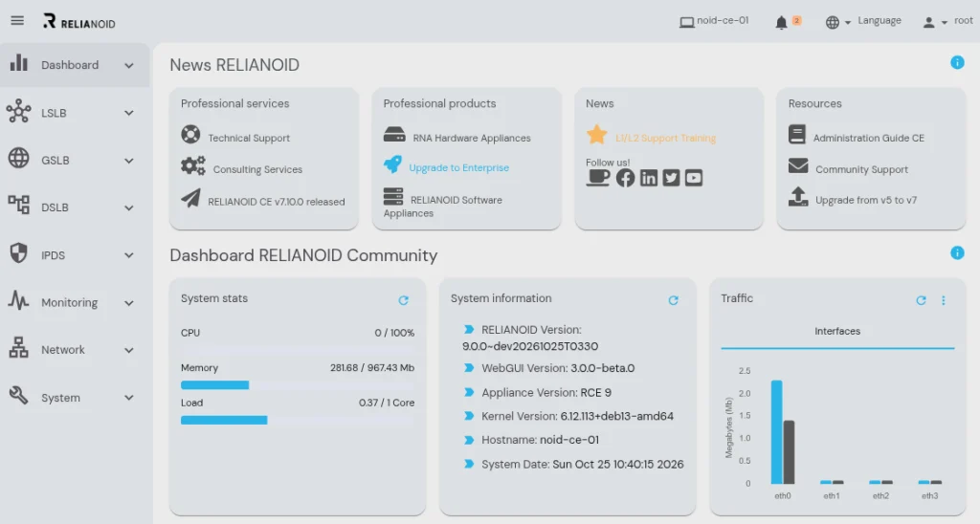Screen dimensions: 980x524
Task: Click the RELIANOID logo
Action: (x=79, y=22)
